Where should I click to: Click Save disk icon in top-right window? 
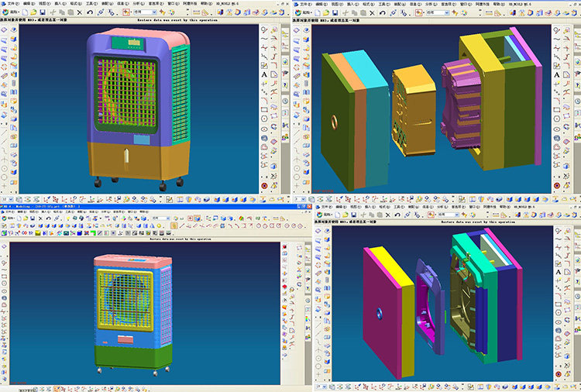click(335, 13)
